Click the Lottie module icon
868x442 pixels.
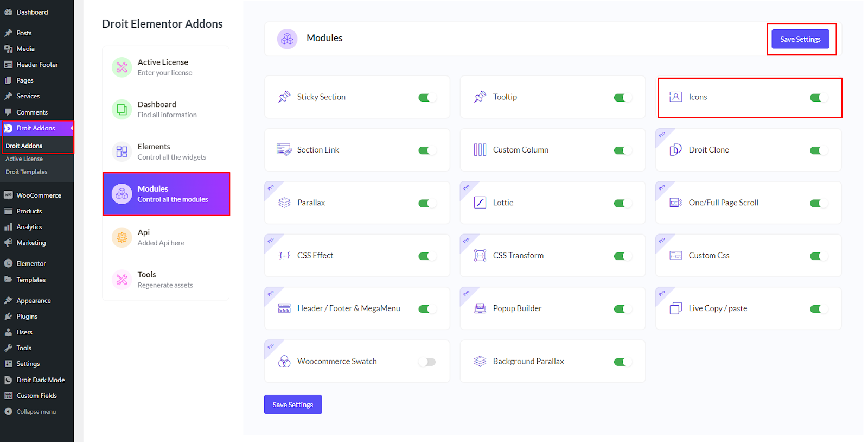click(480, 203)
